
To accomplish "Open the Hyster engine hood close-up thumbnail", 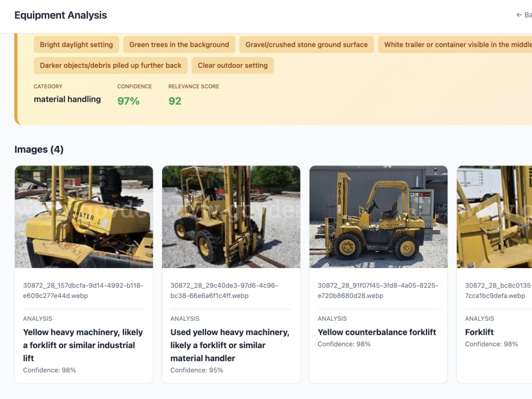I will click(84, 217).
